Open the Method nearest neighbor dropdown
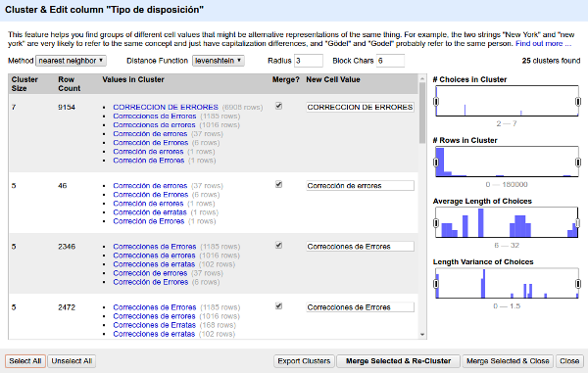Image resolution: width=588 pixels, height=373 pixels. point(71,61)
